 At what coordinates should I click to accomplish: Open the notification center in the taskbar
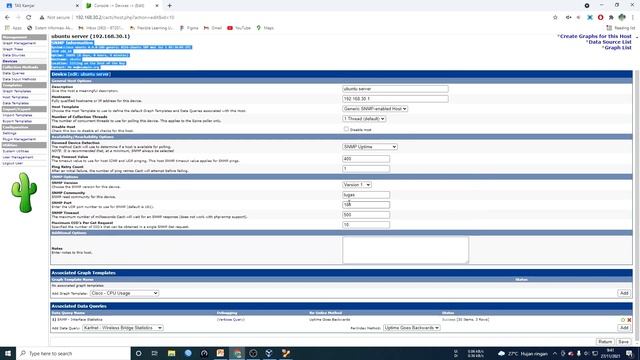(629, 353)
